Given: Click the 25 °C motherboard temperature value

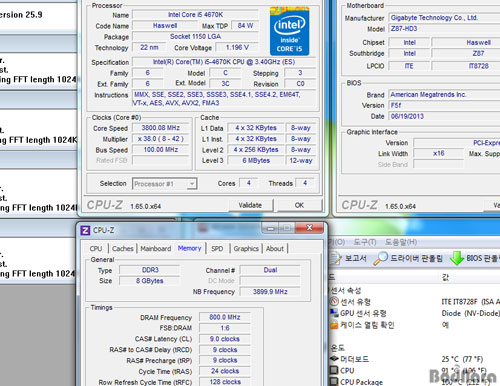Looking at the screenshot, I should (x=462, y=359).
